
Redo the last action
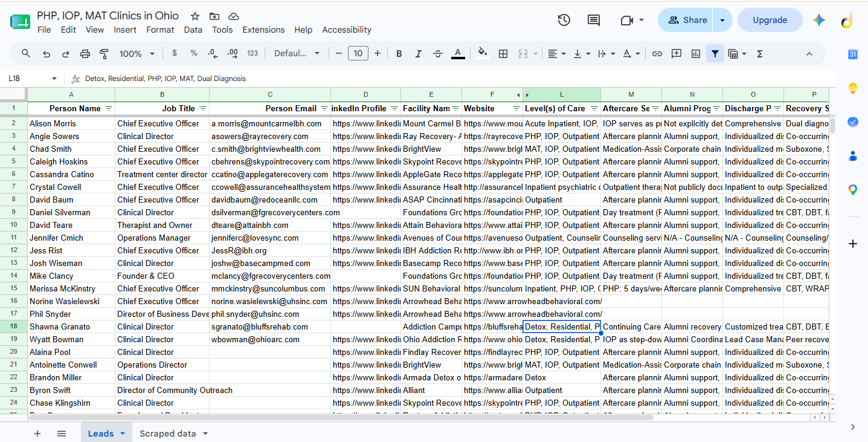[x=65, y=53]
